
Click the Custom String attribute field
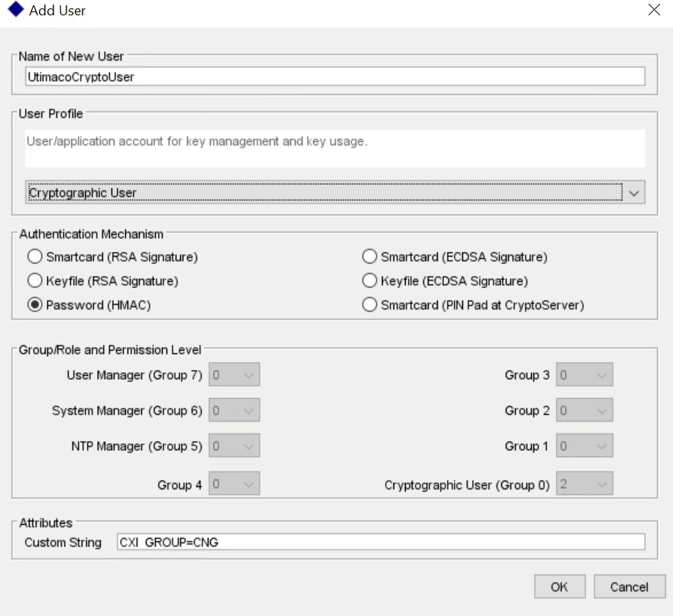(380, 542)
